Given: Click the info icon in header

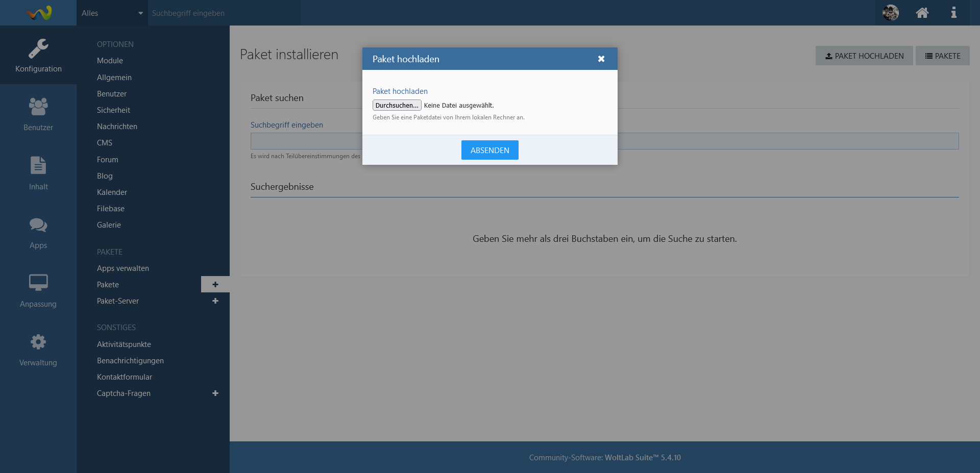Looking at the screenshot, I should click(x=953, y=13).
